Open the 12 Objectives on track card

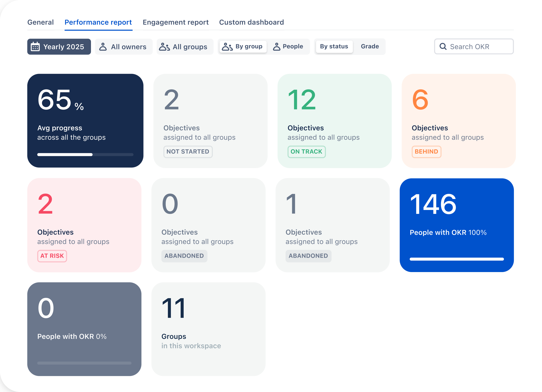click(x=334, y=121)
